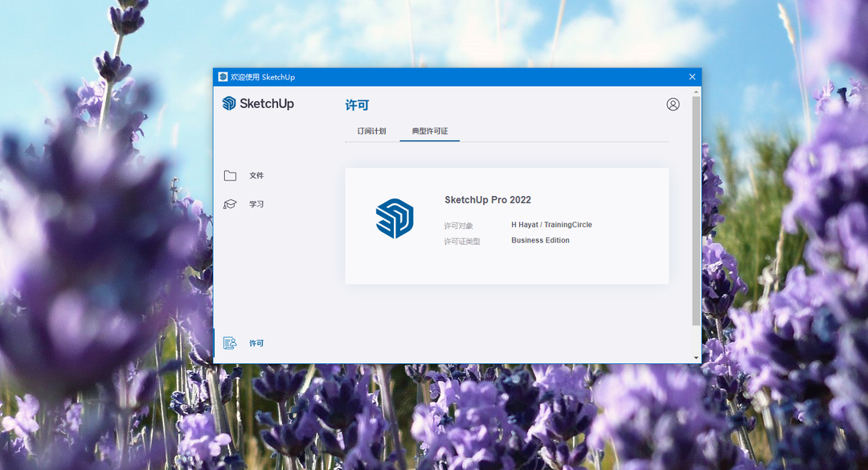Screen dimensions: 868x470
Task: Select the 典型许可证 tab
Action: coord(429,131)
